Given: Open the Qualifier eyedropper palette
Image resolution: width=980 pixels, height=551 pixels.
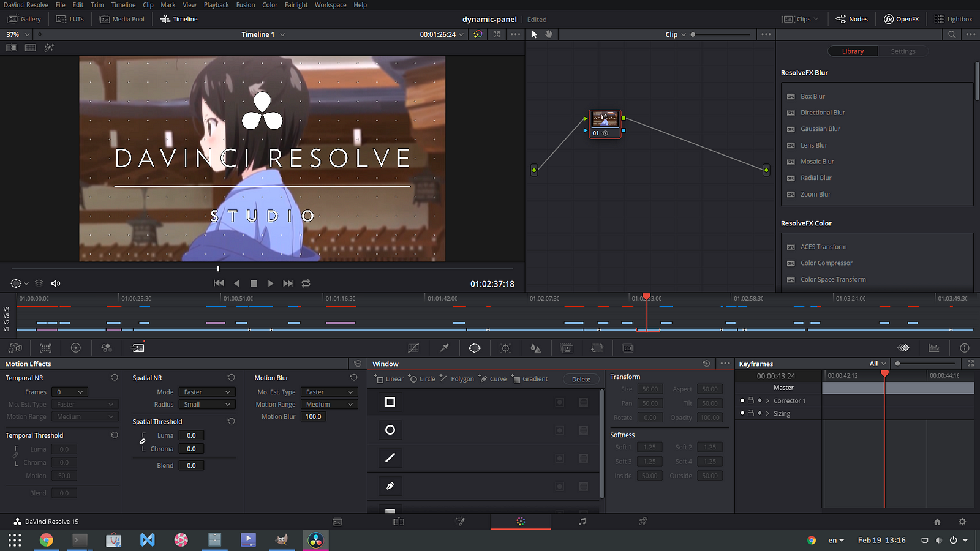Looking at the screenshot, I should 445,348.
